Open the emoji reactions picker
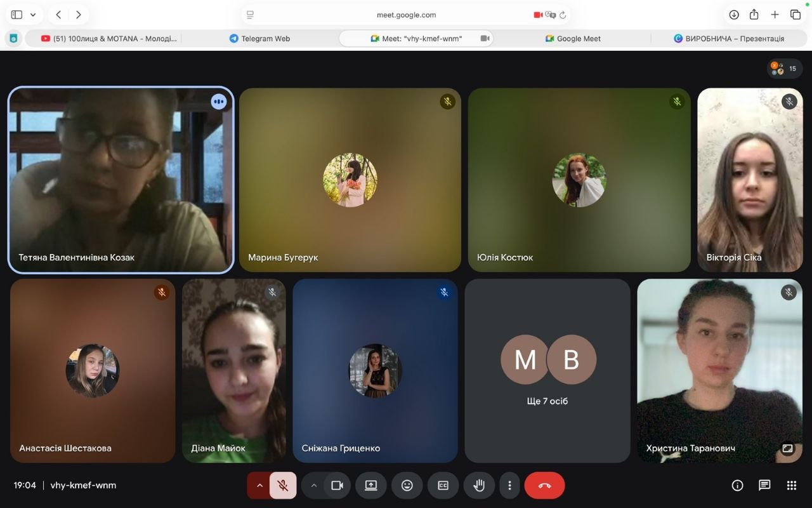This screenshot has width=812, height=508. pyautogui.click(x=407, y=486)
